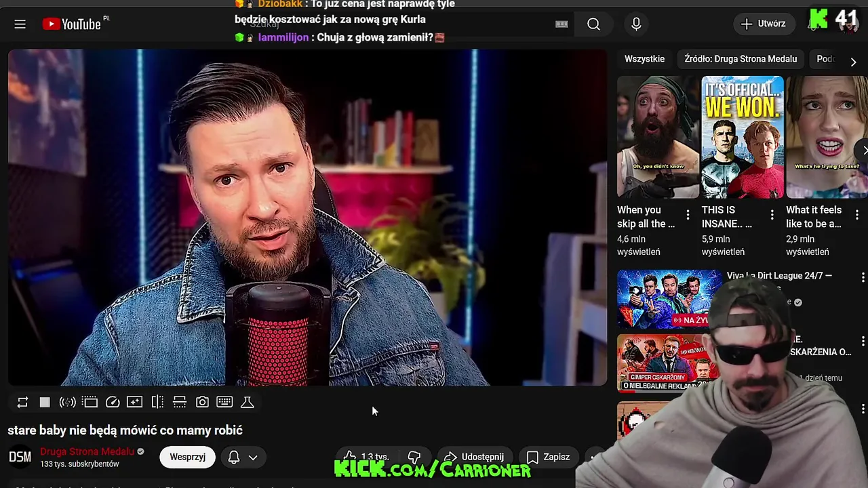868x488 pixels.
Task: Click the dashed-line screen icon below the video
Action: point(180,402)
